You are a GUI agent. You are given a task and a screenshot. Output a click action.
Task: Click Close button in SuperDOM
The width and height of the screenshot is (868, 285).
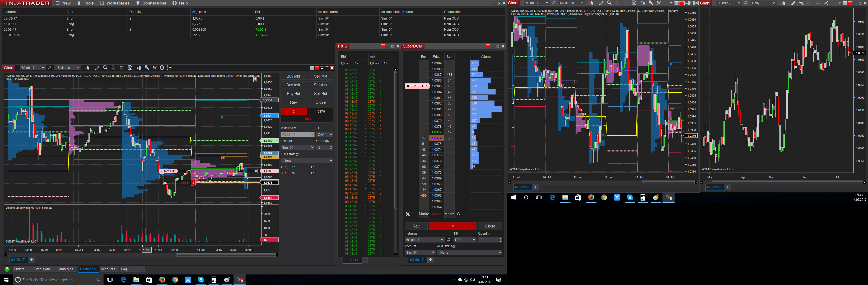tap(490, 226)
